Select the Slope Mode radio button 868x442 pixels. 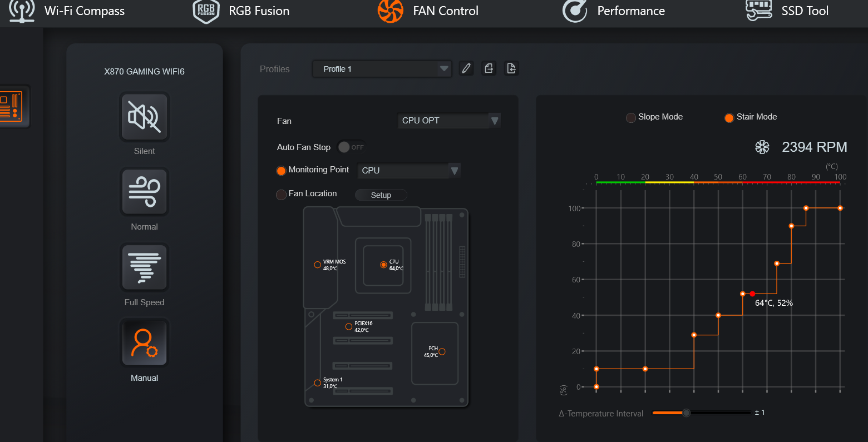point(631,118)
